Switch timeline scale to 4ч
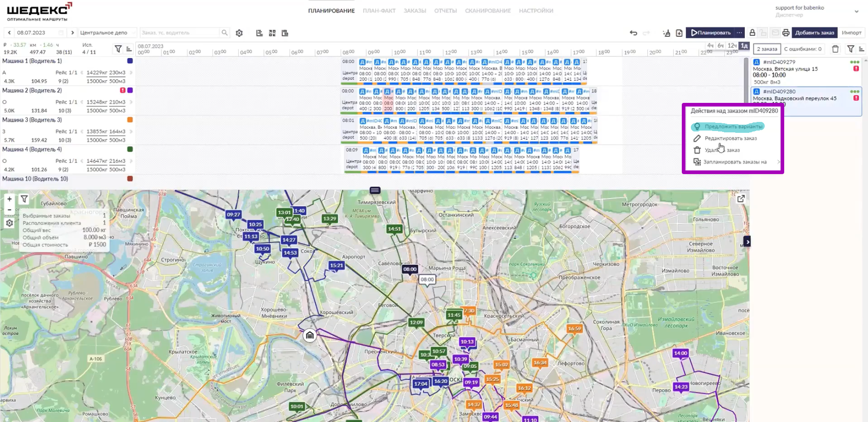The height and width of the screenshot is (422, 868). click(710, 46)
